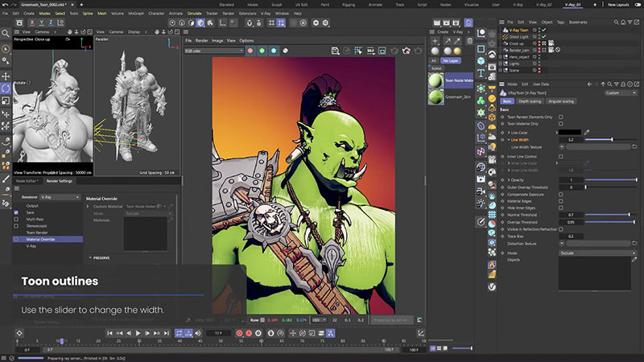Click the search icon in Object Manager

pos(616,23)
